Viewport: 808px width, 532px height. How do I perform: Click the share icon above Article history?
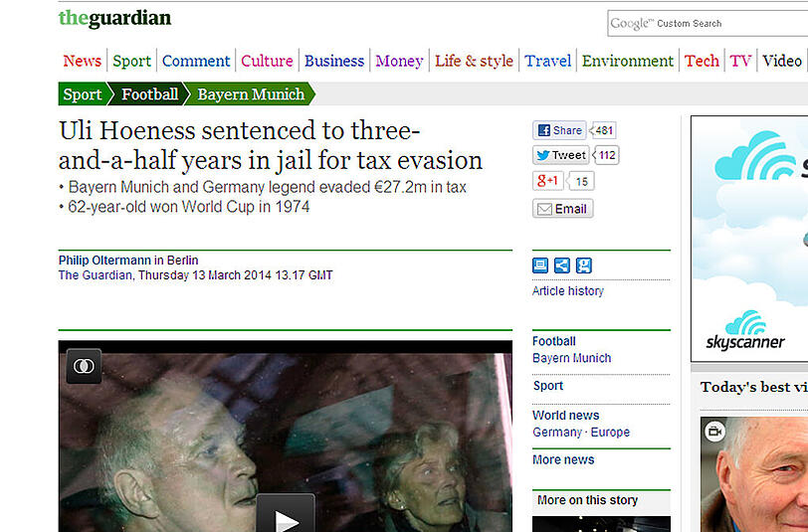(561, 266)
